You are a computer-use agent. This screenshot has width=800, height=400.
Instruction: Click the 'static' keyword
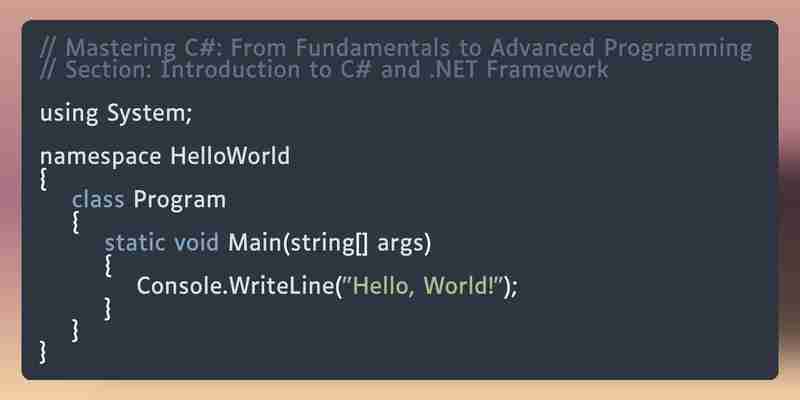click(x=135, y=243)
